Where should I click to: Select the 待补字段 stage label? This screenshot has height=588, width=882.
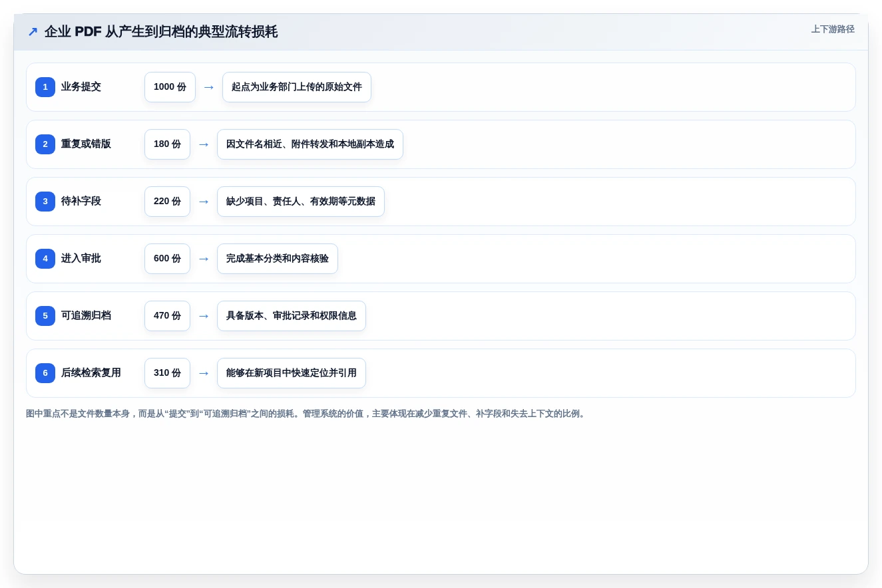81,202
